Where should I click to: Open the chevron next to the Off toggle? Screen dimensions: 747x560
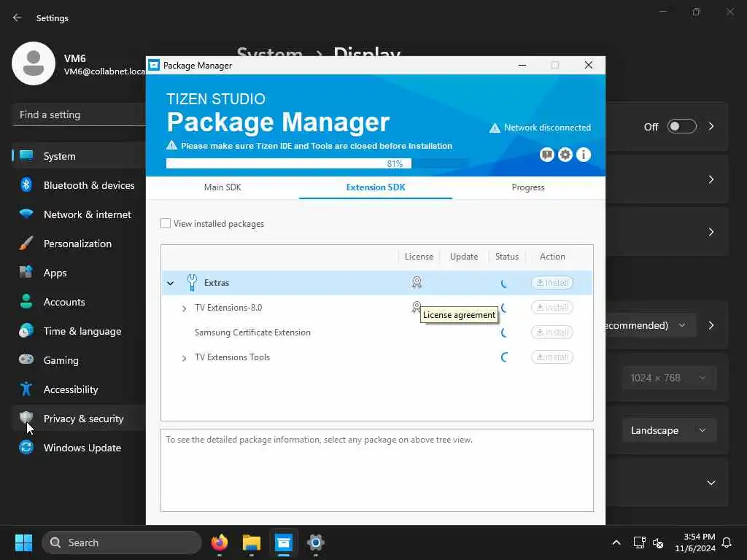tap(711, 127)
